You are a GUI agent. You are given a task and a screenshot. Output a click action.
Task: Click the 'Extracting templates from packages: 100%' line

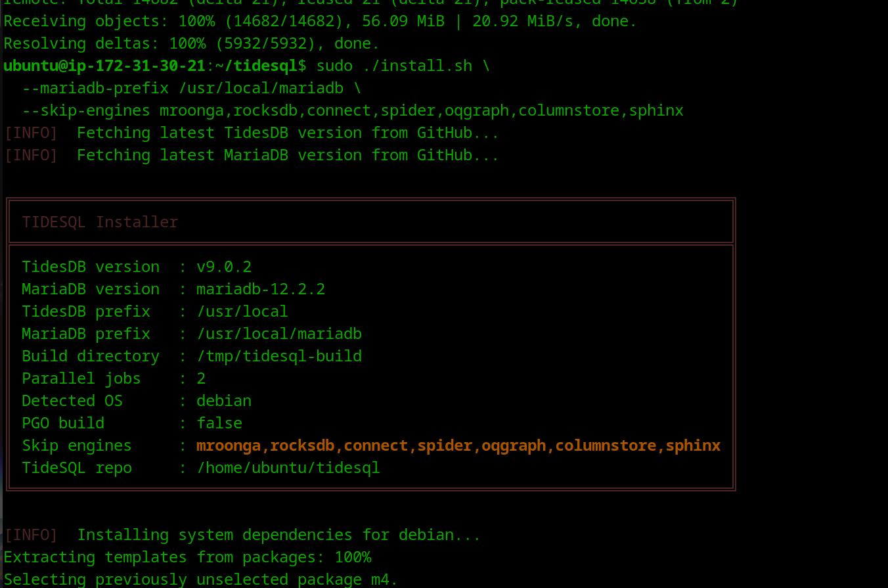(187, 557)
